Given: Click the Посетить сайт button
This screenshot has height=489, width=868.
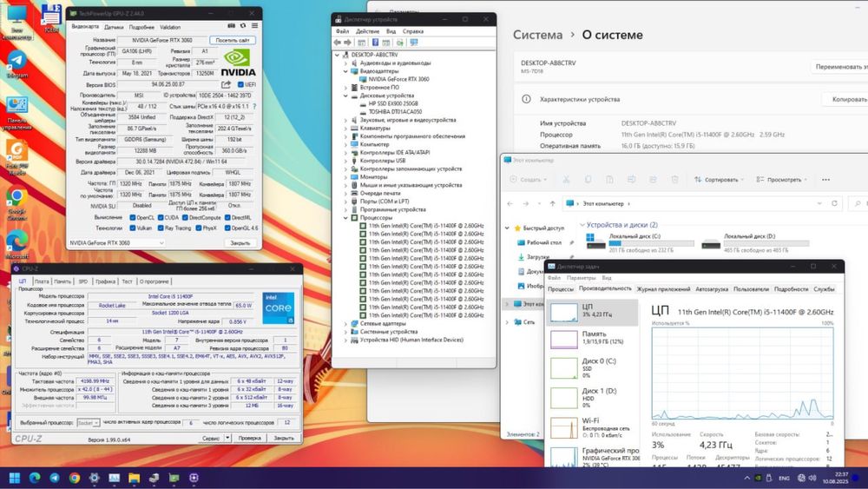Looking at the screenshot, I should coord(233,40).
